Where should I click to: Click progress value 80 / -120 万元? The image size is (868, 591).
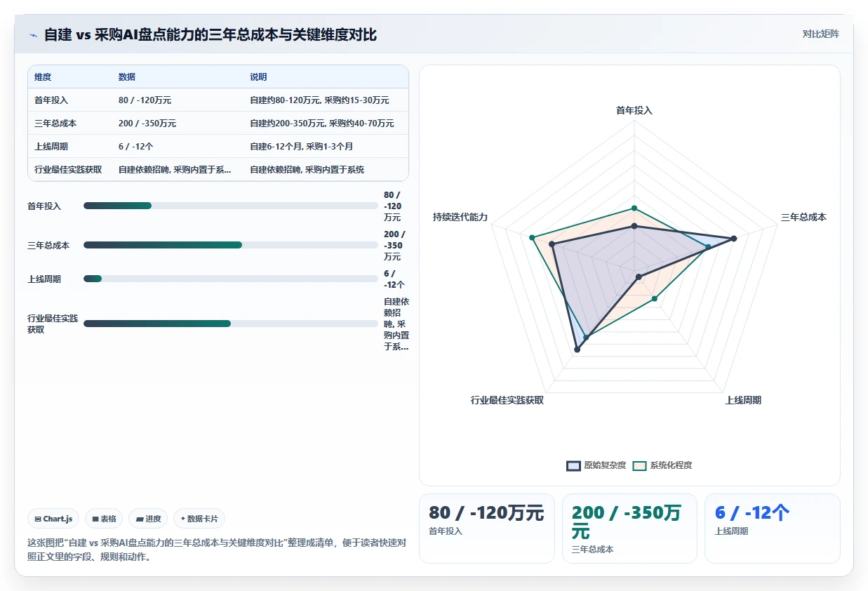click(x=393, y=206)
